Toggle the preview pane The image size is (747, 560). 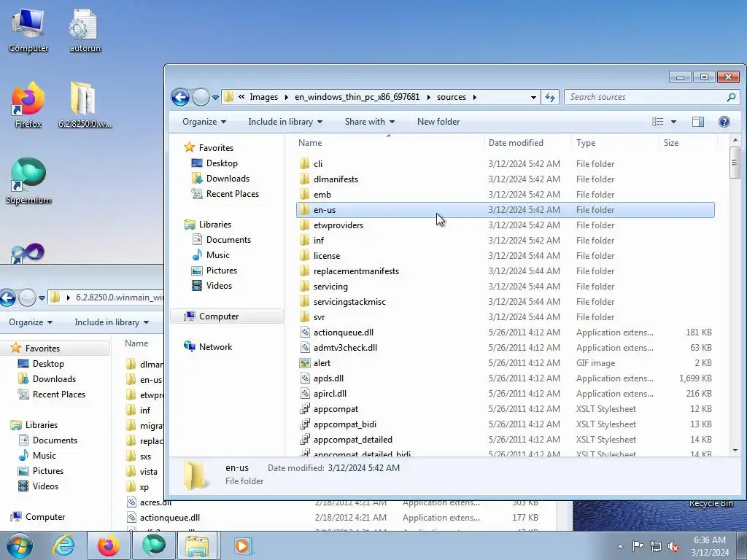pos(698,122)
